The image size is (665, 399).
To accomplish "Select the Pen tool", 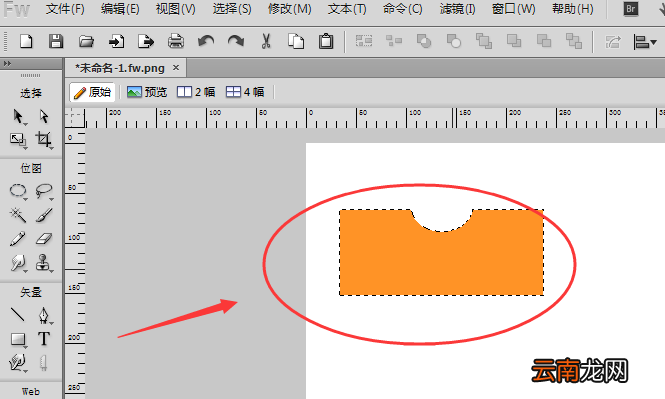I will coord(44,315).
